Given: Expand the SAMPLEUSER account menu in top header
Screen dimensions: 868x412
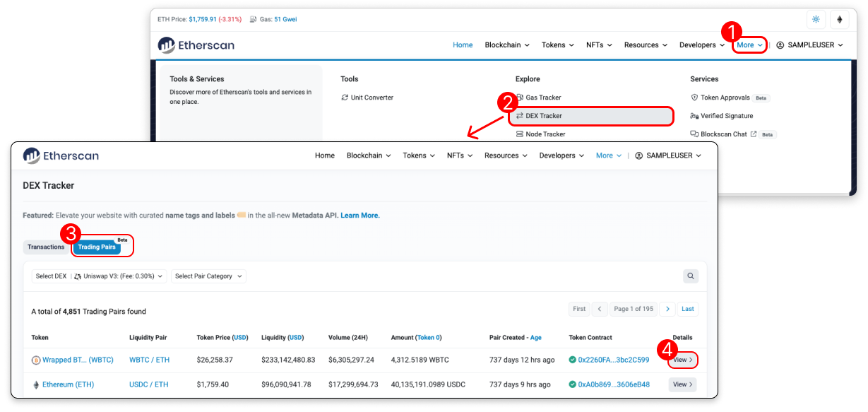Looking at the screenshot, I should 809,45.
